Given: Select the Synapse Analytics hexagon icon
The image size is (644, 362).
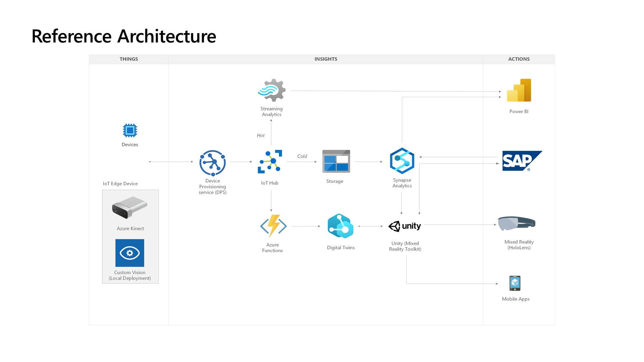Looking at the screenshot, I should pos(402,161).
